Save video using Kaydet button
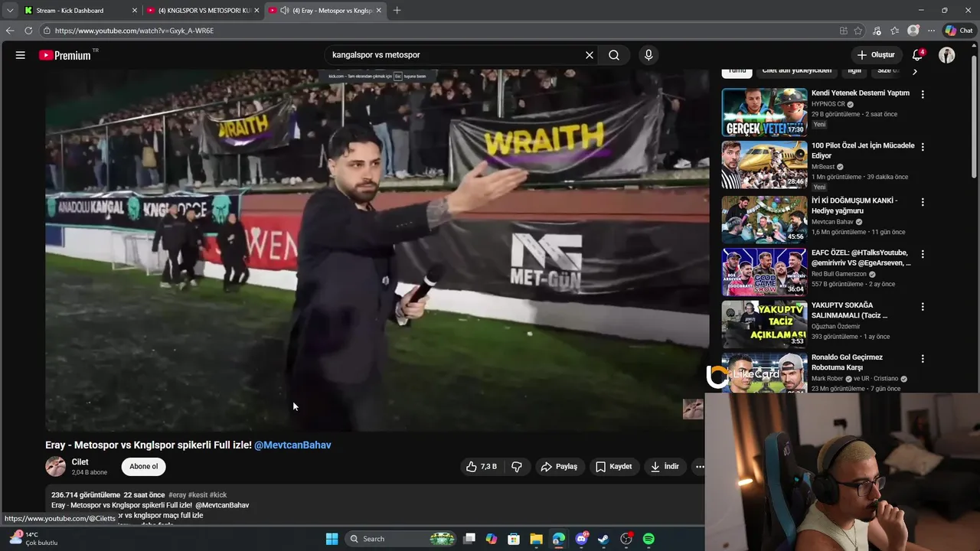The width and height of the screenshot is (980, 551). click(x=613, y=466)
